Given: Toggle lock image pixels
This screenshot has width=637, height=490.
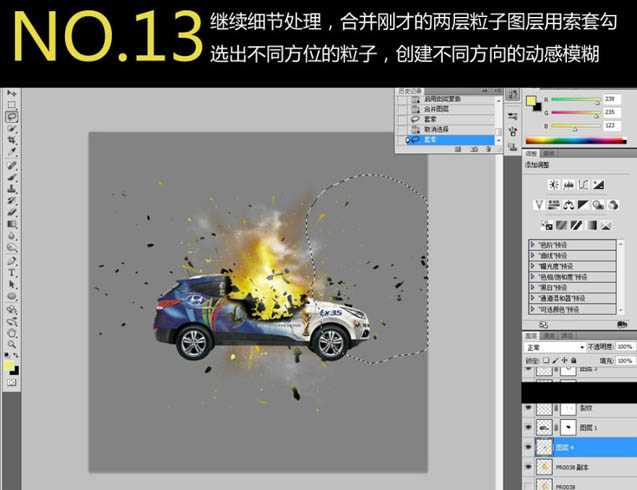Looking at the screenshot, I should click(x=555, y=360).
